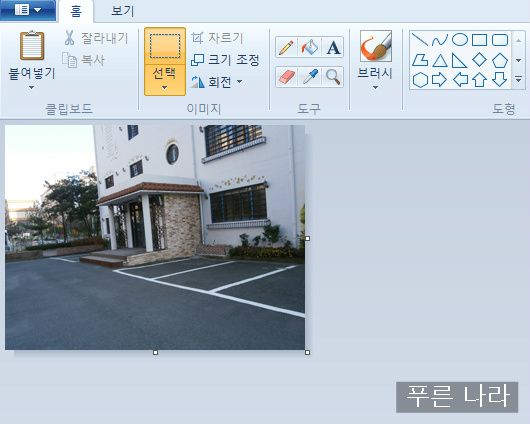Choose the Right triangle shape

pyautogui.click(x=460, y=60)
